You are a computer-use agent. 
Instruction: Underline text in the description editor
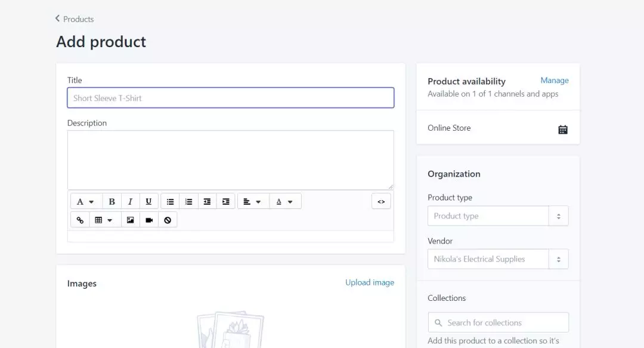point(148,201)
